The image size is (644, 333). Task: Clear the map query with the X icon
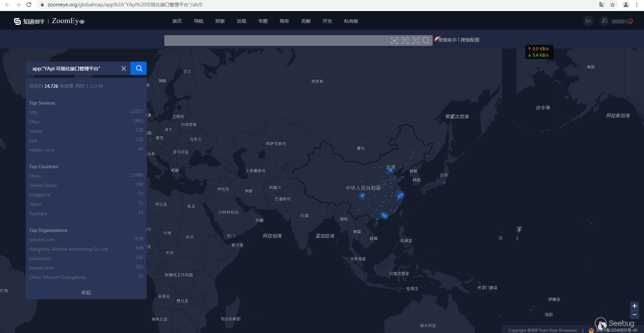(124, 68)
